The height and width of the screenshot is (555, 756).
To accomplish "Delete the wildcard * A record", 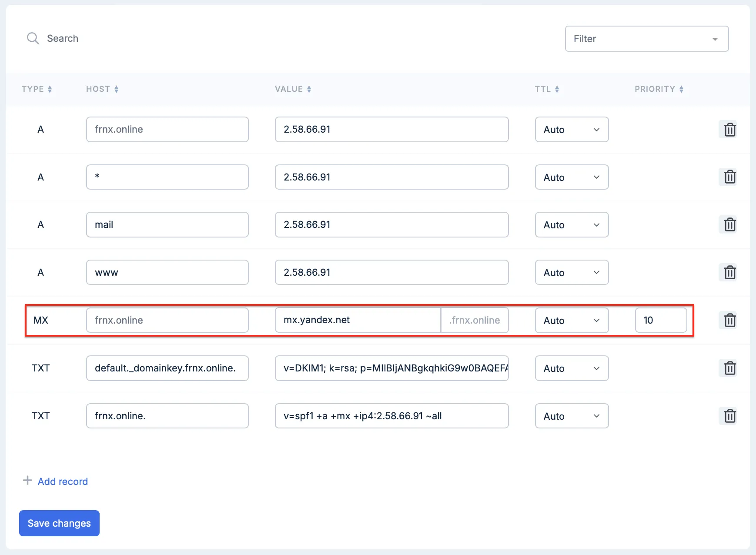I will point(729,177).
